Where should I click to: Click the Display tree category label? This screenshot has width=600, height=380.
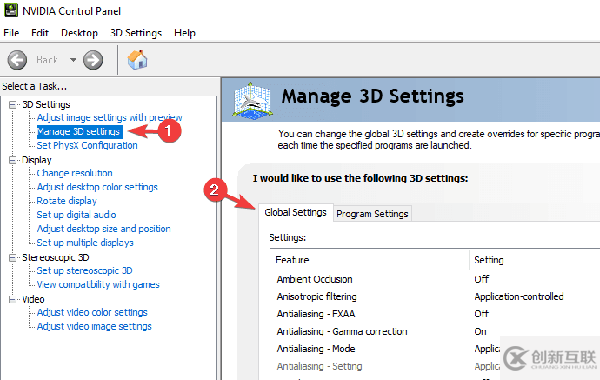tap(36, 160)
